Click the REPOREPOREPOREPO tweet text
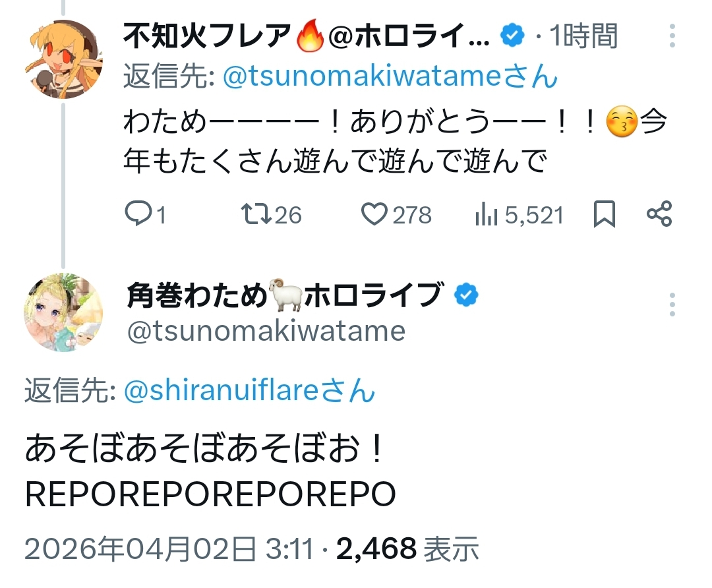Screen dimensions: 712x588 (210, 494)
